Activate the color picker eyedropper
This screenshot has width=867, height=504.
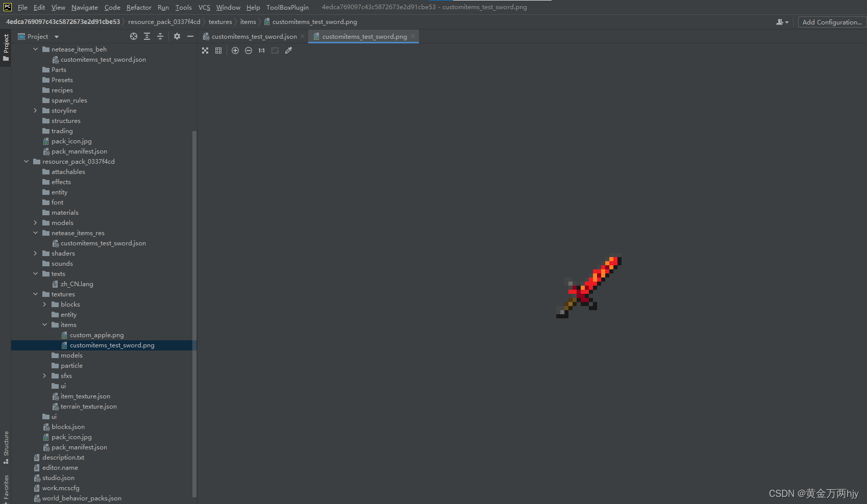click(x=288, y=51)
